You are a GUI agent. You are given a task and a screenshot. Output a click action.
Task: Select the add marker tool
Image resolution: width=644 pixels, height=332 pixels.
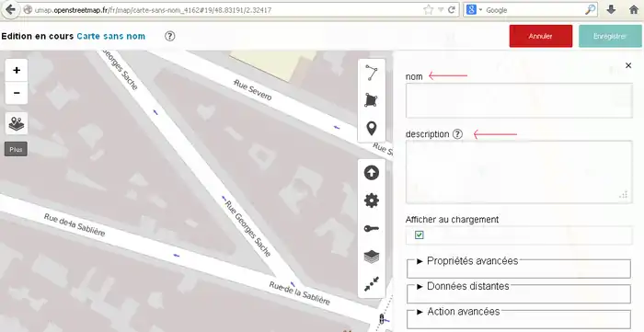[x=372, y=129]
